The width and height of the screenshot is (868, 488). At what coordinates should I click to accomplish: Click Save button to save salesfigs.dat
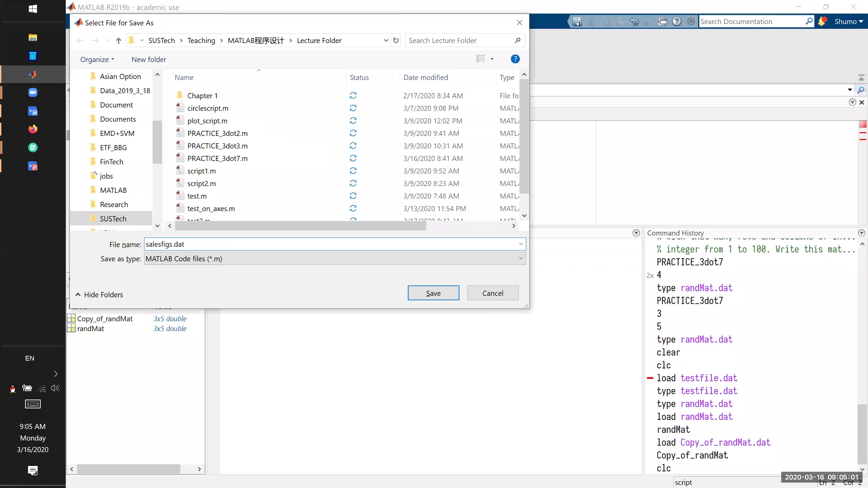coord(433,292)
